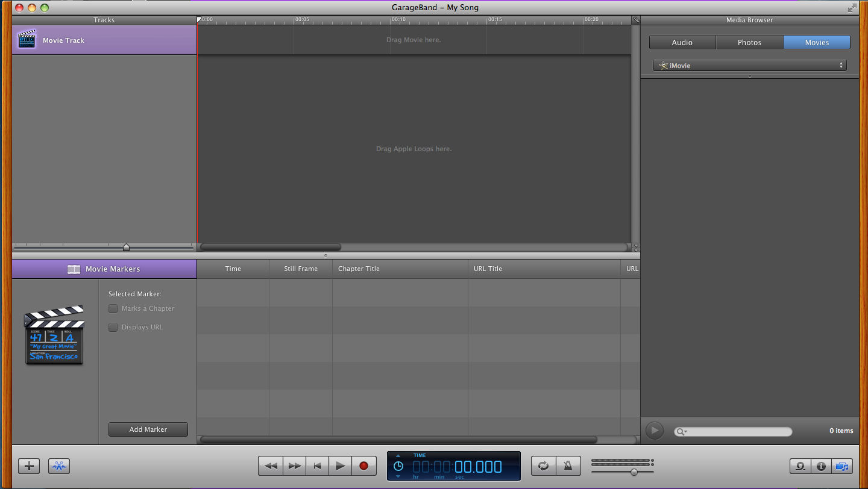
Task: Adjust the master volume slider knob
Action: pos(634,472)
